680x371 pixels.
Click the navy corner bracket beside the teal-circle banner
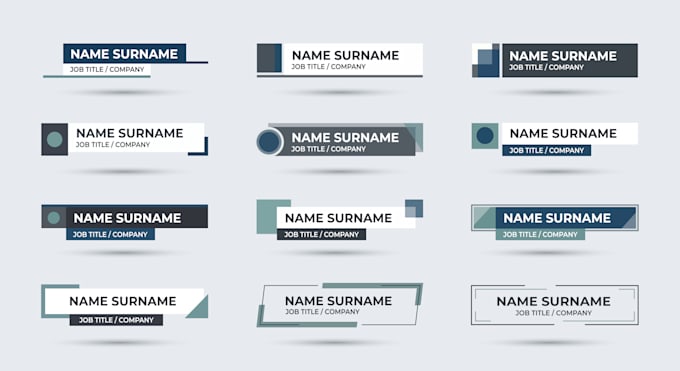pyautogui.click(x=199, y=147)
